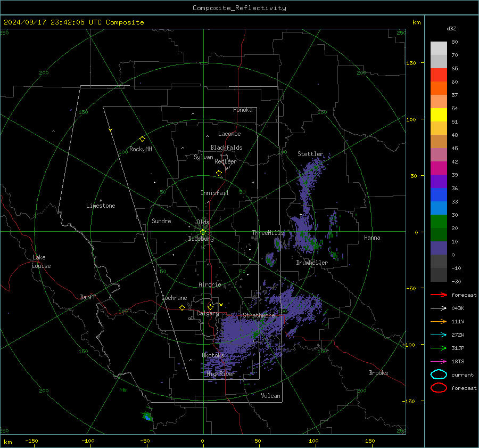Click the Okotoks town label
Image resolution: width=479 pixels, height=448 pixels.
pos(213,355)
